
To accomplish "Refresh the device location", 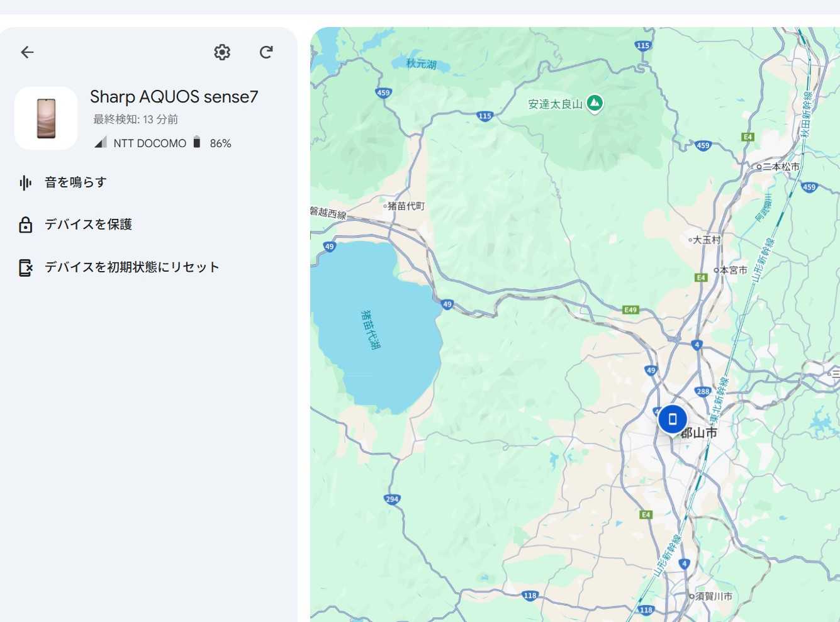I will tap(266, 52).
